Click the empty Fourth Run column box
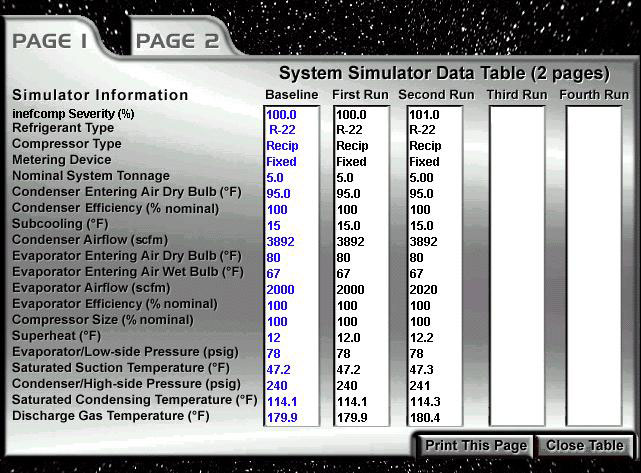Screen dimensions: 641x473 pos(594,266)
